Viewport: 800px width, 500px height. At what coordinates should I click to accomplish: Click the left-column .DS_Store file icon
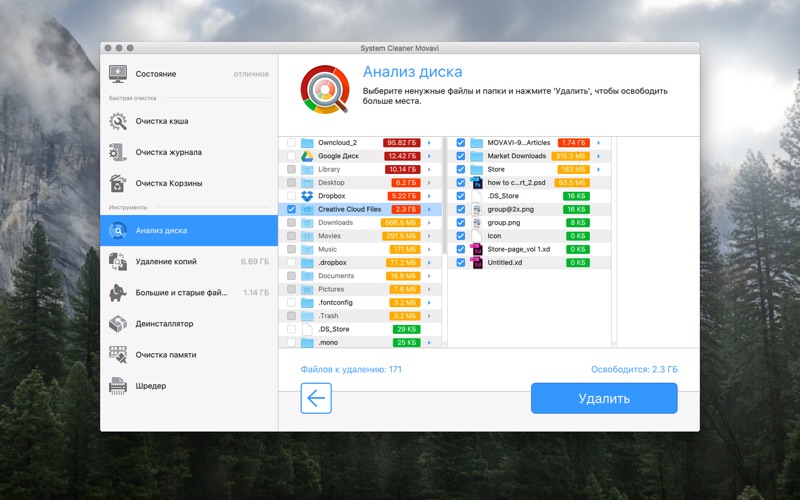pos(307,329)
